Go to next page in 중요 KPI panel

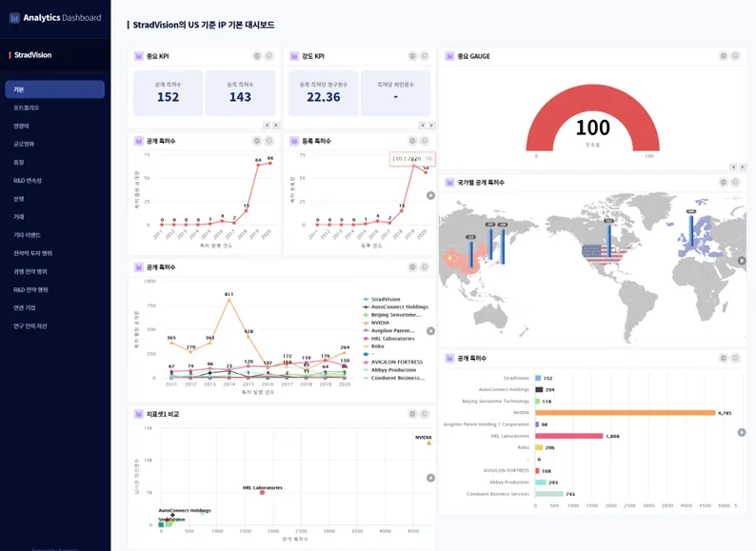(276, 126)
